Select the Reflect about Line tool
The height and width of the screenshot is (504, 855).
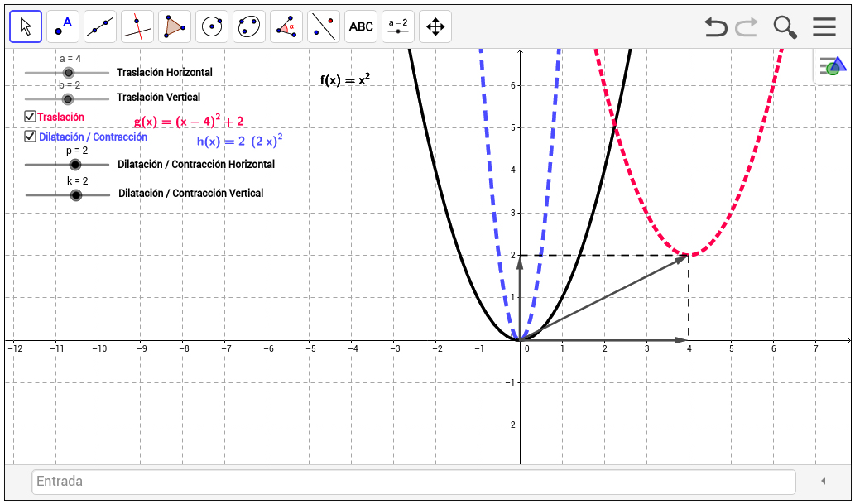[x=324, y=26]
